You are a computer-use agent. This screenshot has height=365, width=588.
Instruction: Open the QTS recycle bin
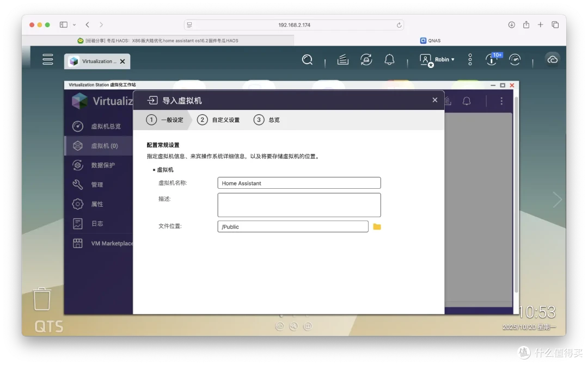pos(41,299)
